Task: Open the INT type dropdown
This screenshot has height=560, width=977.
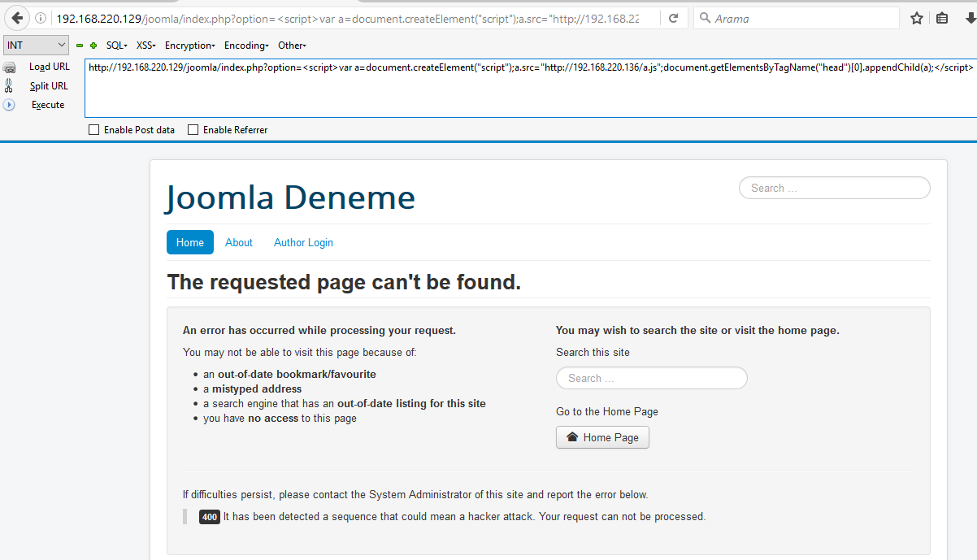Action: 37,46
